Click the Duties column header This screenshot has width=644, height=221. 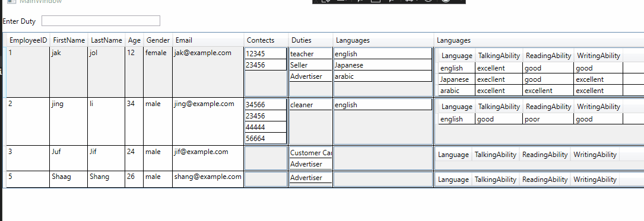click(310, 40)
